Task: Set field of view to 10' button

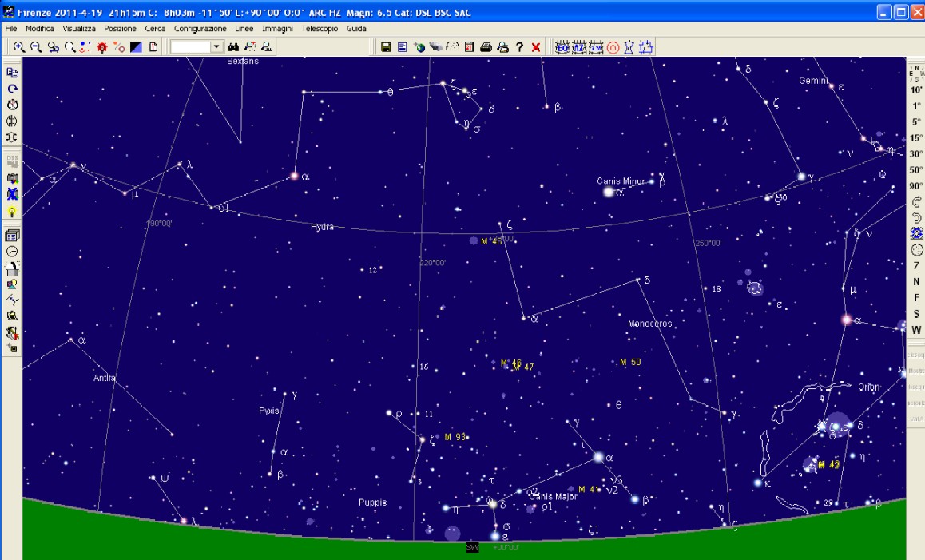Action: pyautogui.click(x=916, y=90)
